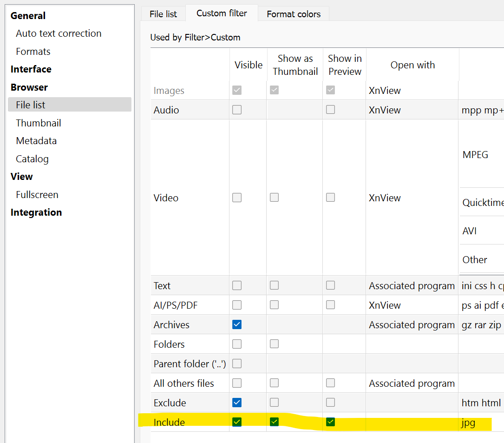
Task: Open Metadata settings page
Action: click(x=36, y=141)
